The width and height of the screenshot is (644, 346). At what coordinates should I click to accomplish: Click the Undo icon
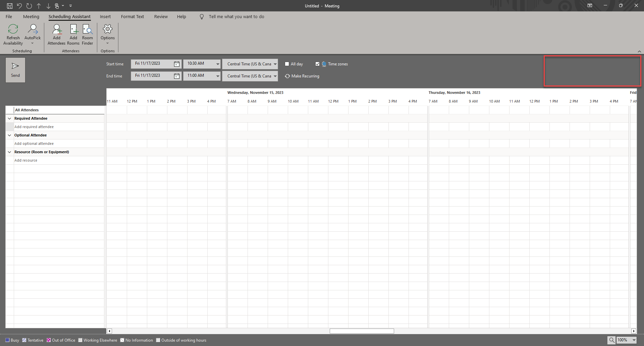point(19,6)
